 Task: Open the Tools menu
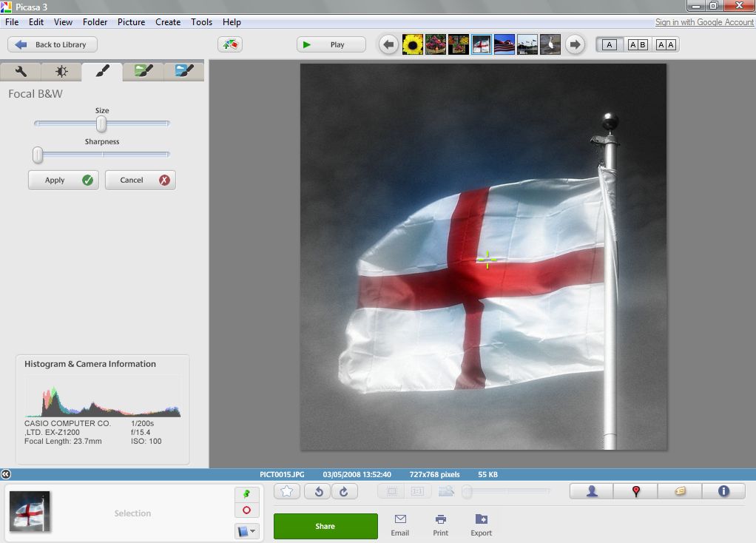201,21
